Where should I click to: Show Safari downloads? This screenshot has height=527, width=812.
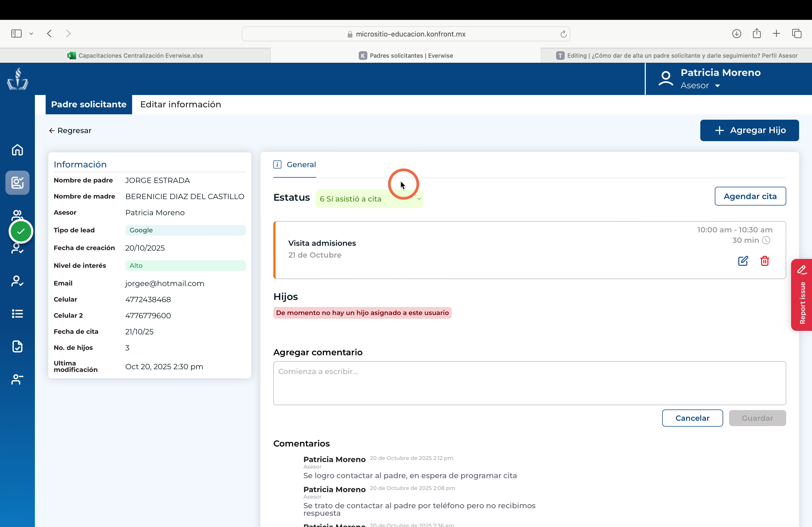click(736, 33)
